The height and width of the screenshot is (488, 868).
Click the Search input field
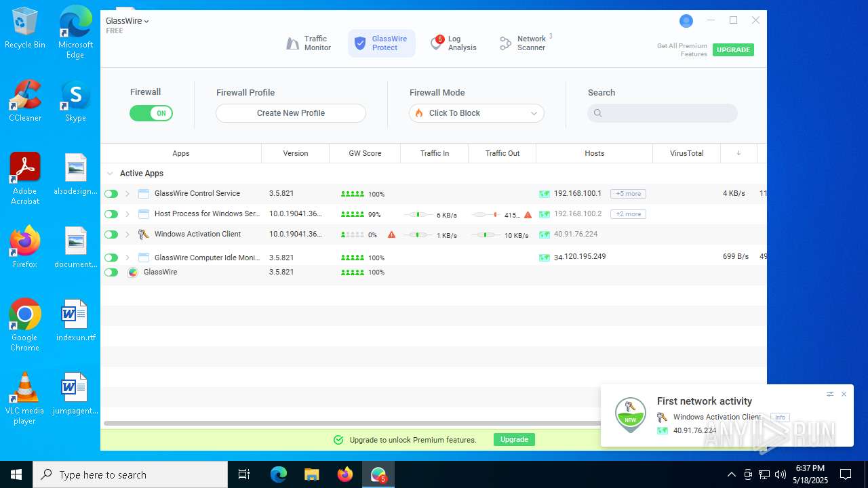663,113
